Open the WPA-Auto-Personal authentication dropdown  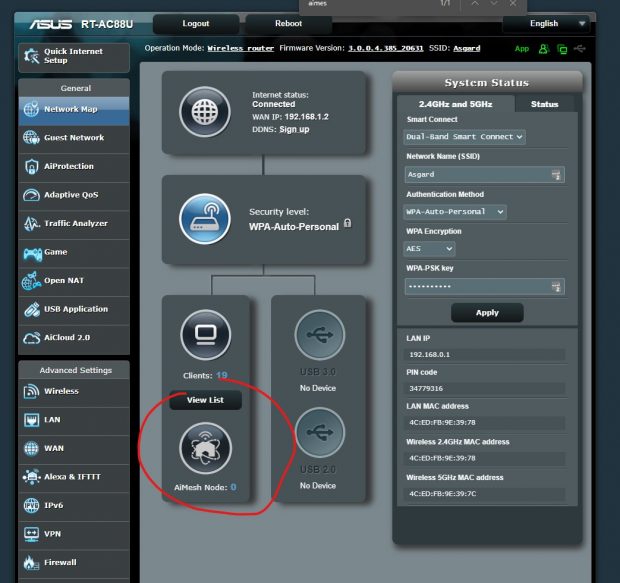[x=455, y=212]
